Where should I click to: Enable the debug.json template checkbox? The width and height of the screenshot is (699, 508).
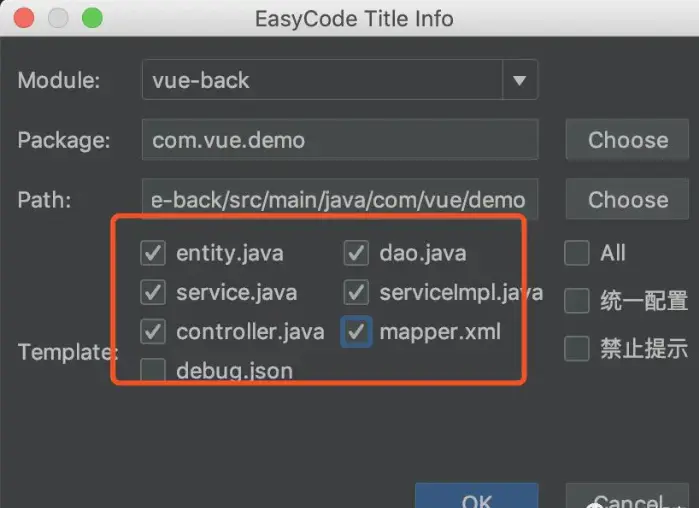pos(153,370)
